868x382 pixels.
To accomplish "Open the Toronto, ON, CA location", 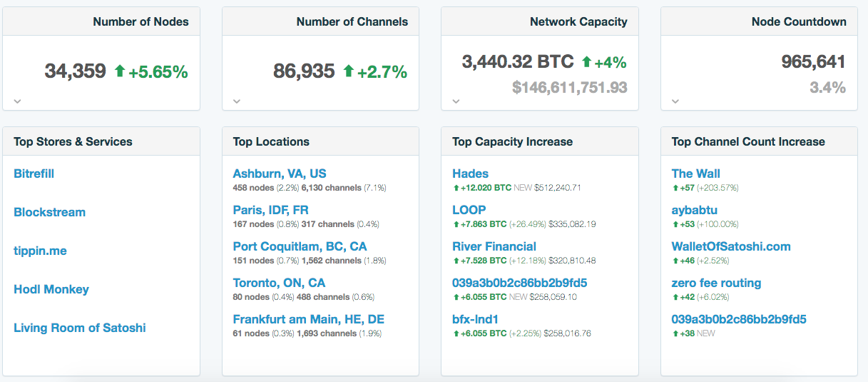I will coord(279,283).
